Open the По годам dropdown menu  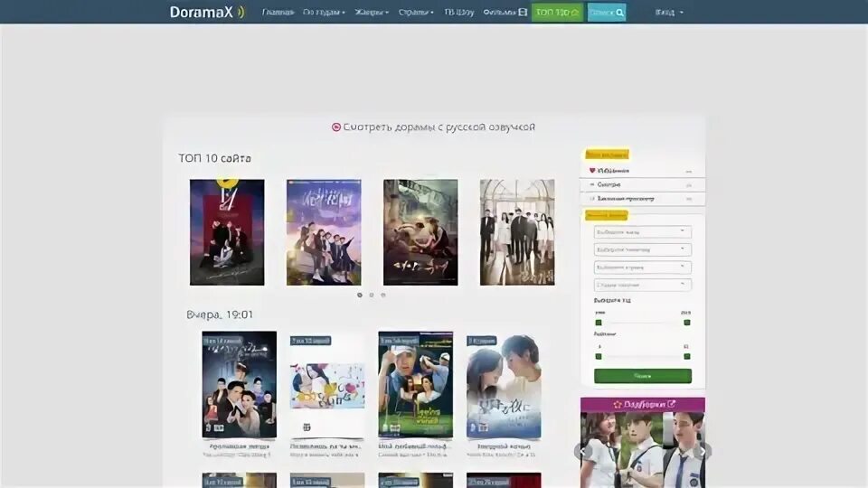point(324,12)
